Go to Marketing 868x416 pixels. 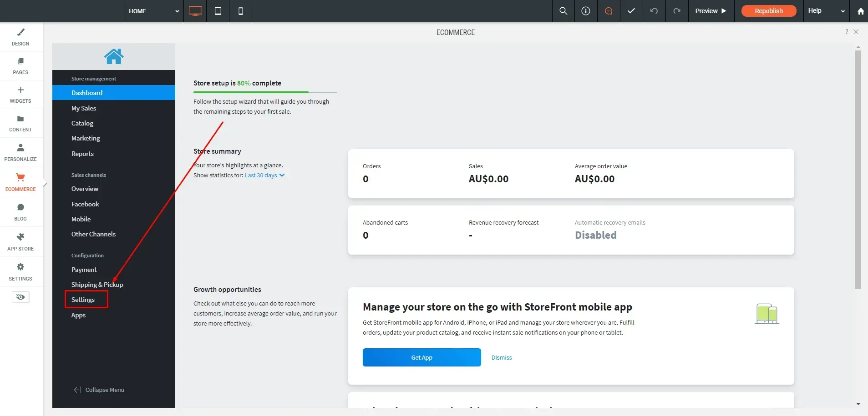pyautogui.click(x=86, y=138)
